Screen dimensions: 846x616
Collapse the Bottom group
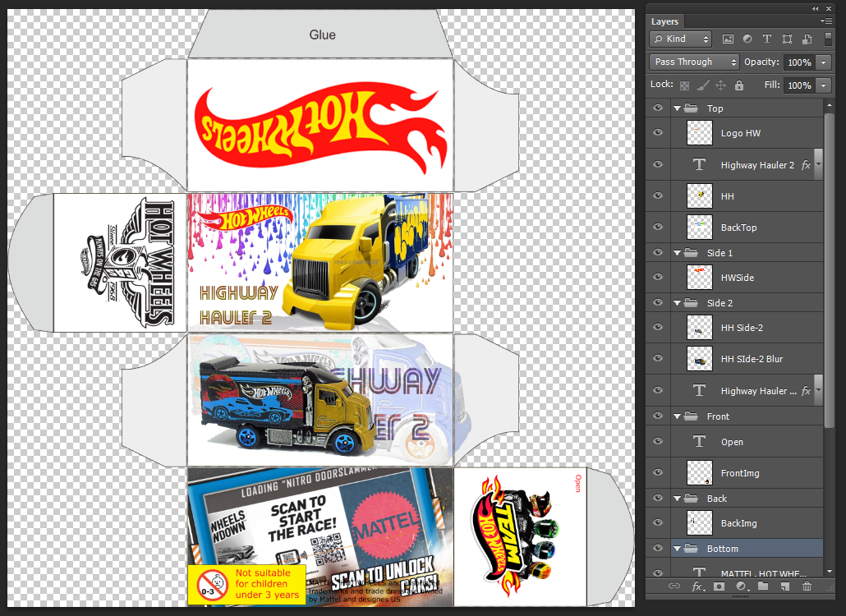(677, 549)
